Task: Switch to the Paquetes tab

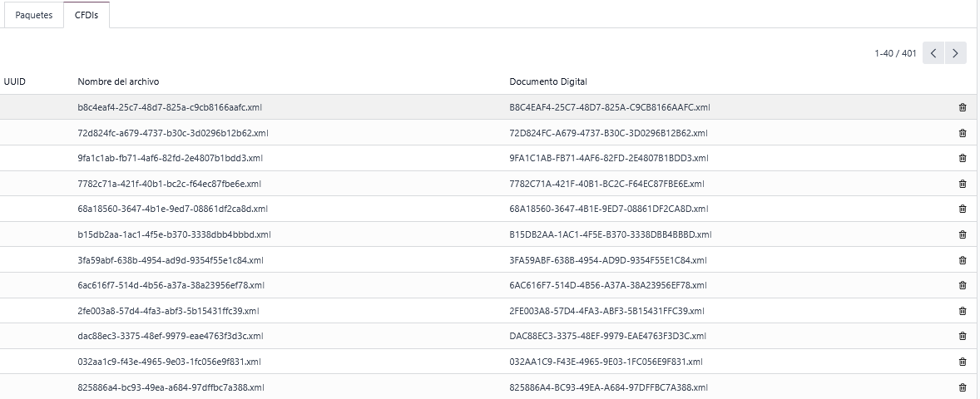Action: coord(34,15)
